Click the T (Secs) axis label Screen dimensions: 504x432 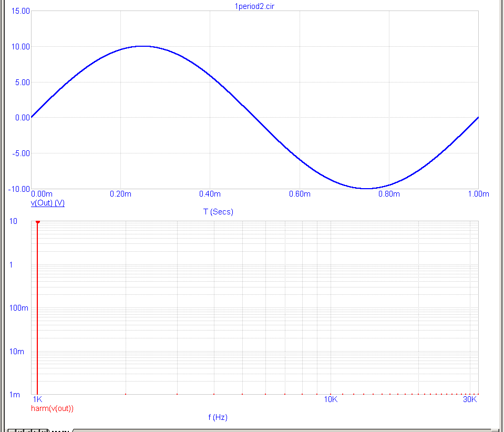tap(218, 212)
